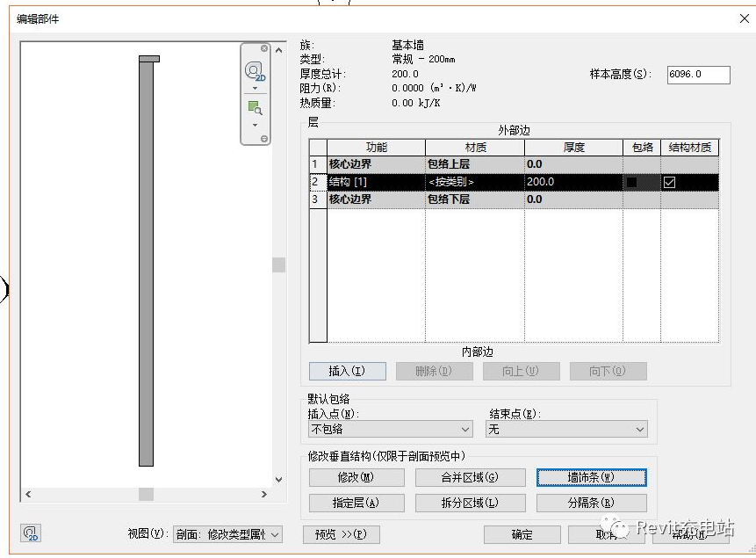This screenshot has height=558, width=756.
Task: Click the 分隔条(R) button
Action: pos(591,503)
